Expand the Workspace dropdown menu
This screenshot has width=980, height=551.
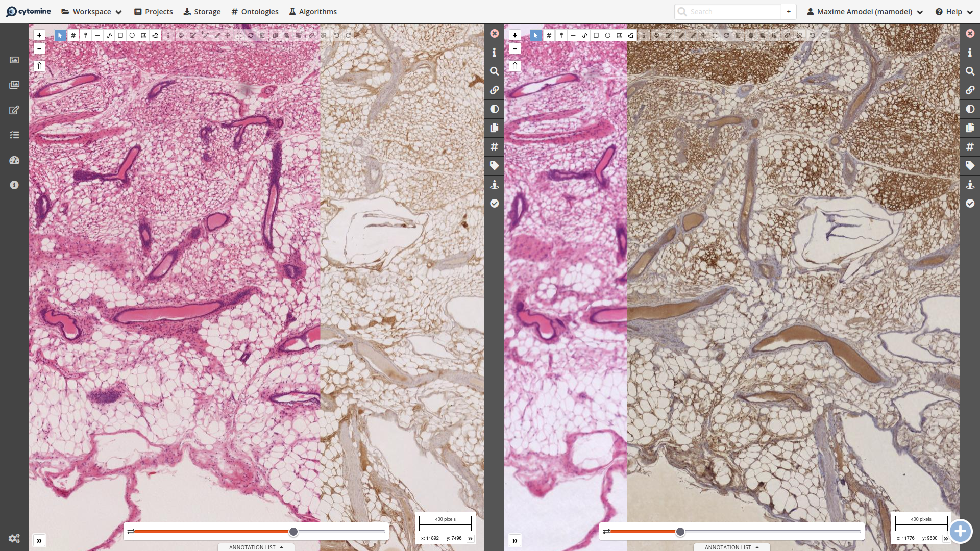pyautogui.click(x=91, y=12)
